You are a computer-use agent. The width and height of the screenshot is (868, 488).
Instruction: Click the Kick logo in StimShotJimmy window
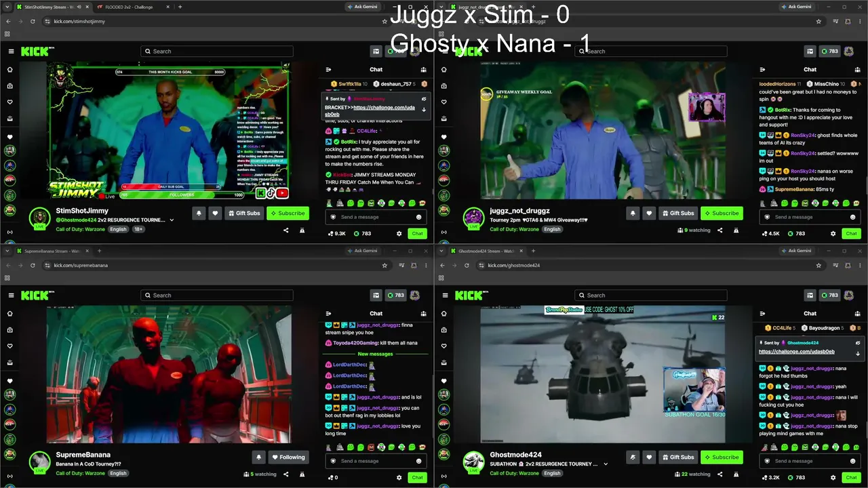(34, 51)
